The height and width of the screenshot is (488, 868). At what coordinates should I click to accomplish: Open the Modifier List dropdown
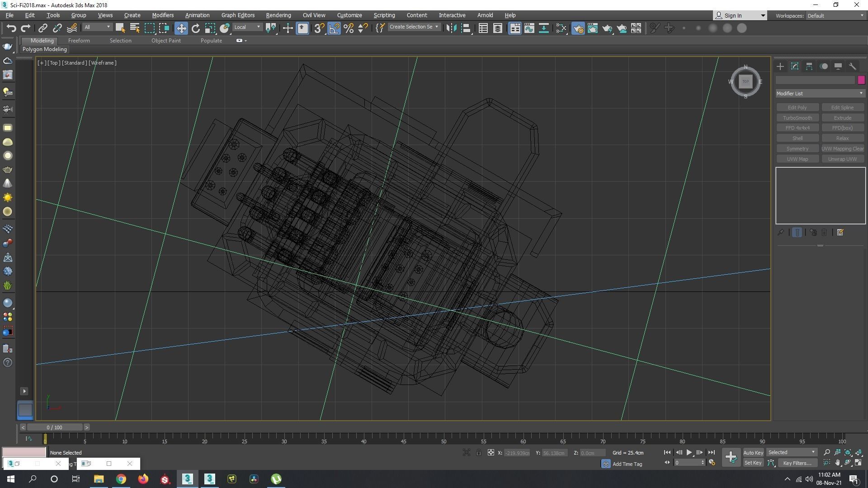[x=820, y=94]
